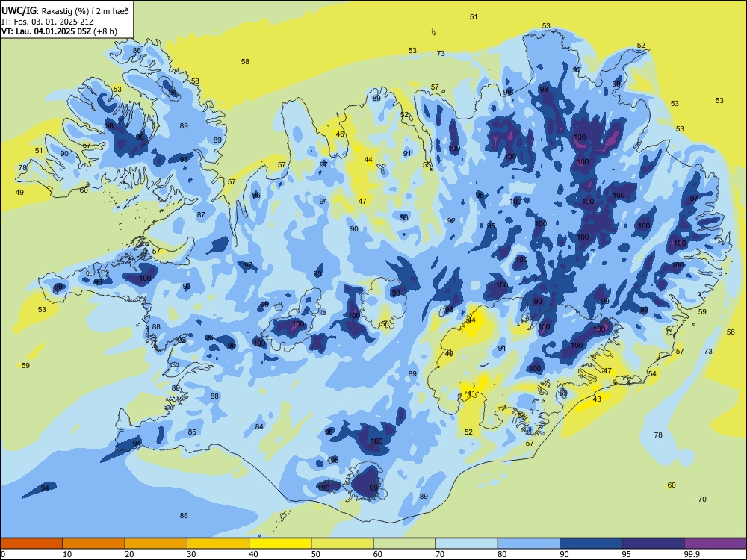The height and width of the screenshot is (560, 747).
Task: Click the 50–60 yellow-green legend swatch
Action: click(x=342, y=544)
